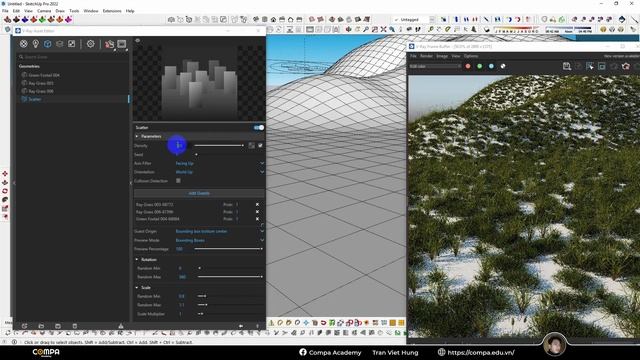Click the teapot render icon in Frame Buffer
Screen dimensions: 640x360
[x=626, y=66]
